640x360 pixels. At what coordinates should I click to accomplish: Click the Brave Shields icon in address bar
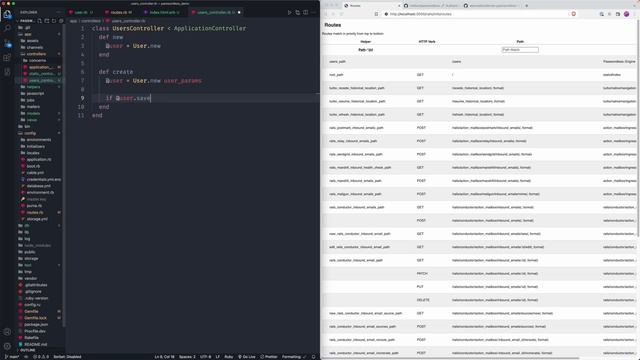pyautogui.click(x=573, y=14)
